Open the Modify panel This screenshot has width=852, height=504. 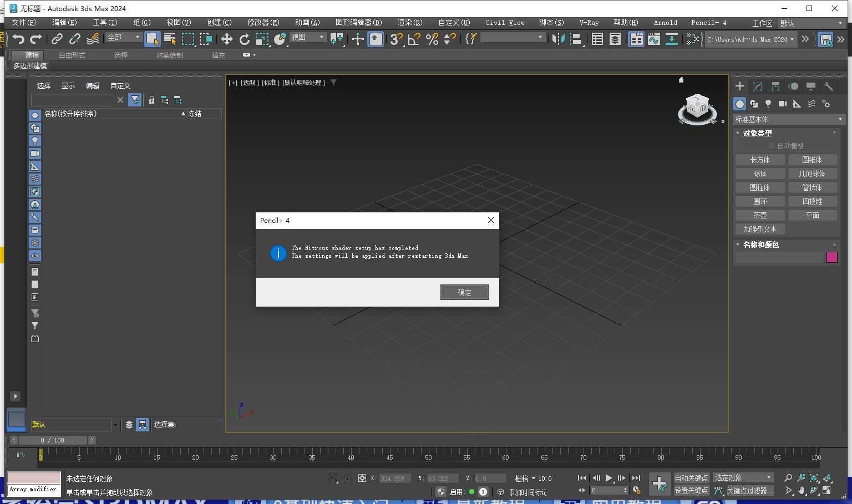tap(758, 86)
